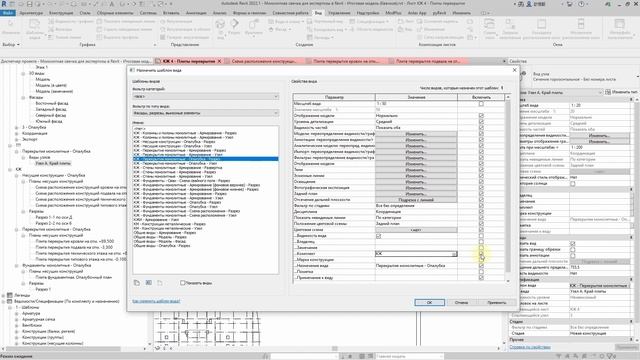The height and width of the screenshot is (360, 640).
Task: Open the Фильтр по типу вида dropdown
Action: pos(206,113)
